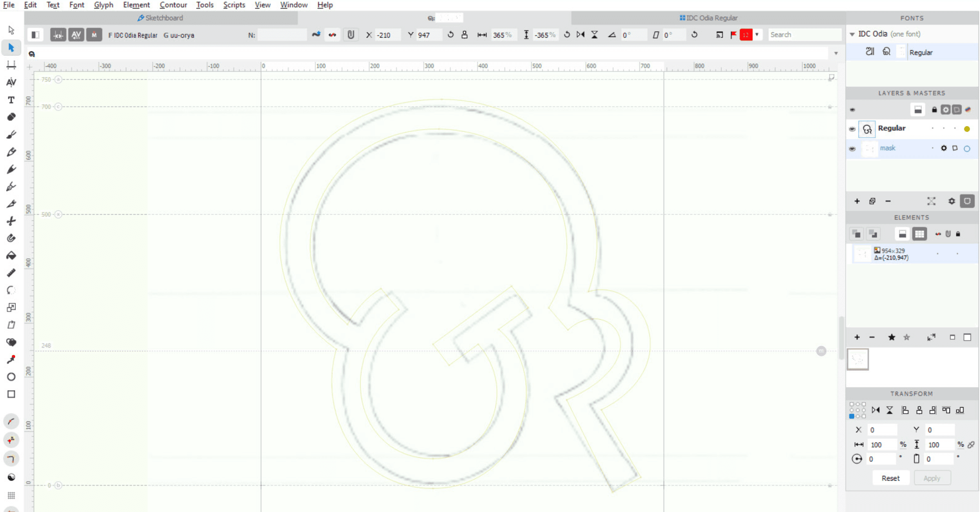Select the Brush tool
This screenshot has height=512, width=980.
11,134
